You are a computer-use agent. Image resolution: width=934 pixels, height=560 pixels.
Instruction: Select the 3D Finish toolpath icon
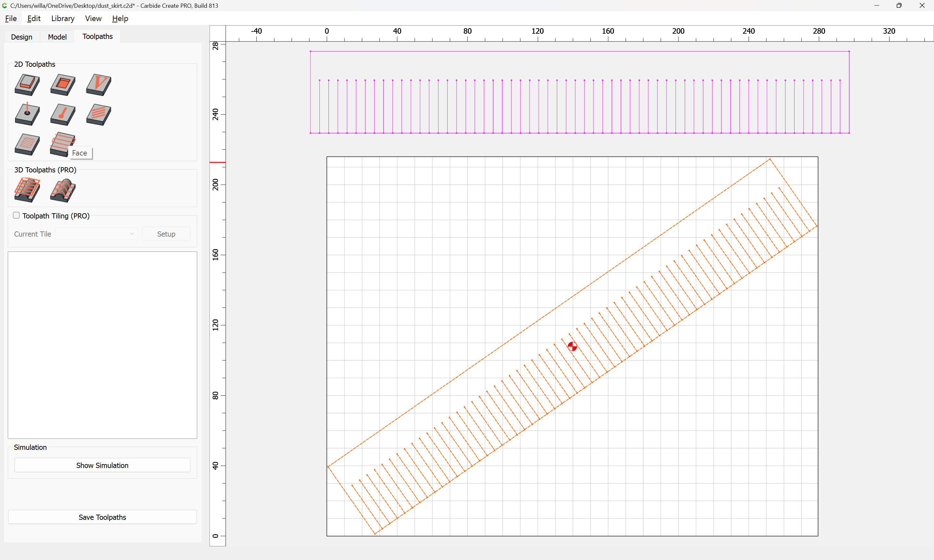pyautogui.click(x=63, y=190)
